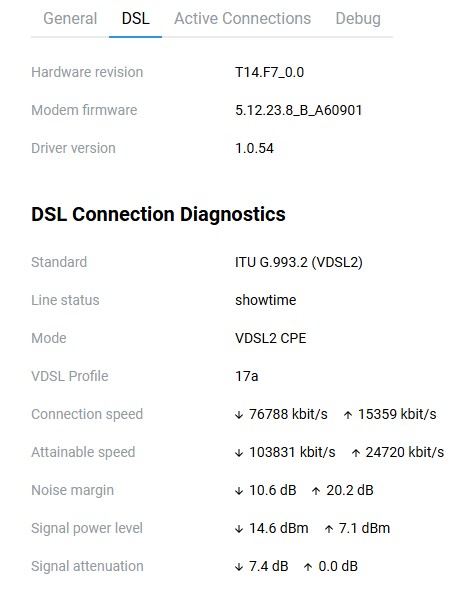Click the upload arrow next to 24720 kbit/s
471x598 pixels.
pyautogui.click(x=355, y=453)
